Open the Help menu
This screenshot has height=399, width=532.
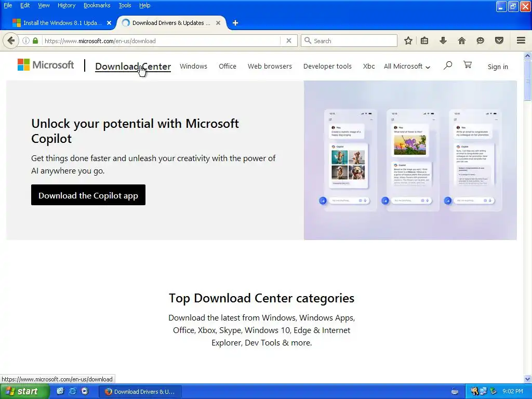pyautogui.click(x=144, y=5)
